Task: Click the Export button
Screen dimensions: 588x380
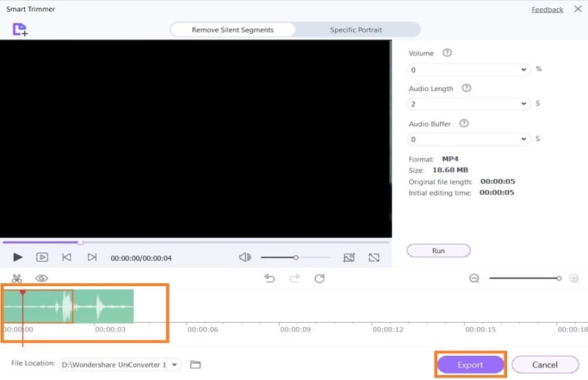Action: pos(470,365)
